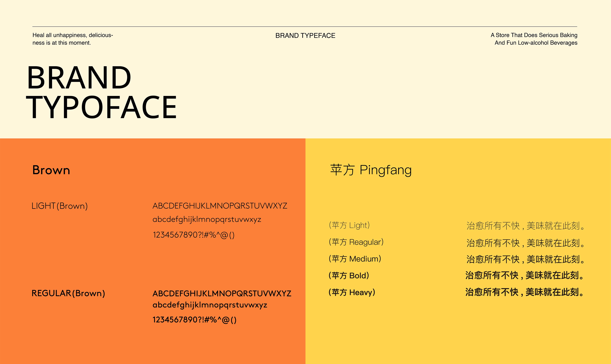Click the 'LIGHT (Brown)' label
This screenshot has height=364, width=611.
tap(60, 206)
